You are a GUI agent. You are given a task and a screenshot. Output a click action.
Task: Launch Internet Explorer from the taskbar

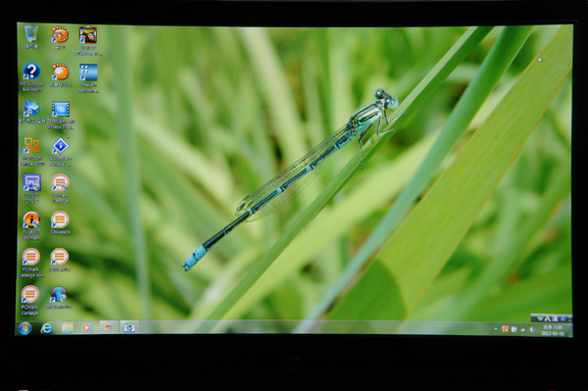(x=46, y=328)
